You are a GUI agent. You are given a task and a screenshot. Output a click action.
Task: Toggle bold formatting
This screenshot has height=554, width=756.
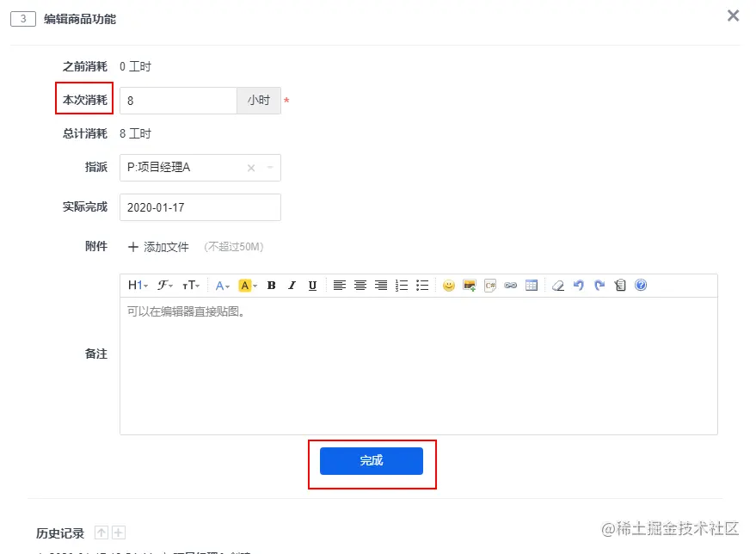(x=272, y=286)
